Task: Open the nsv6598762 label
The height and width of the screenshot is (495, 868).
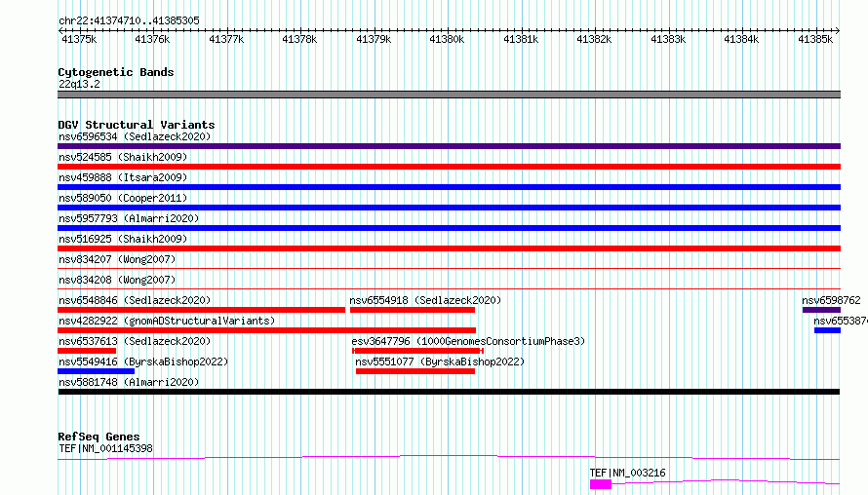Action: pyautogui.click(x=832, y=300)
